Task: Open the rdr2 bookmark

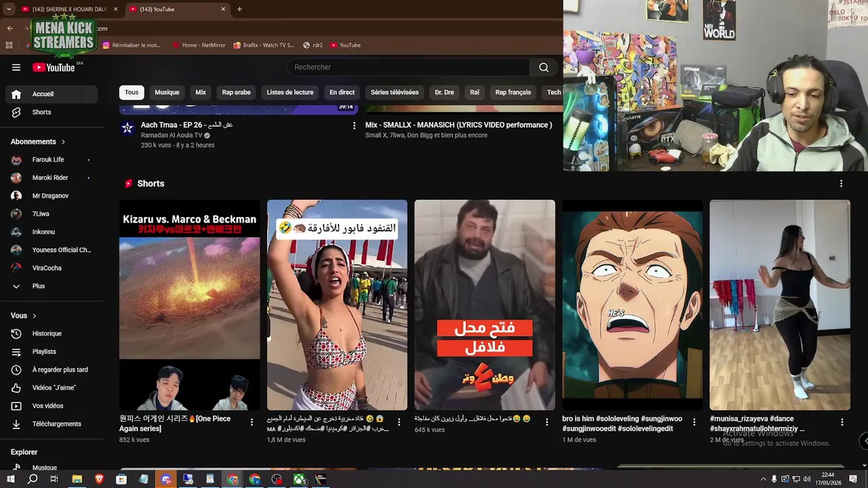Action: click(x=313, y=45)
